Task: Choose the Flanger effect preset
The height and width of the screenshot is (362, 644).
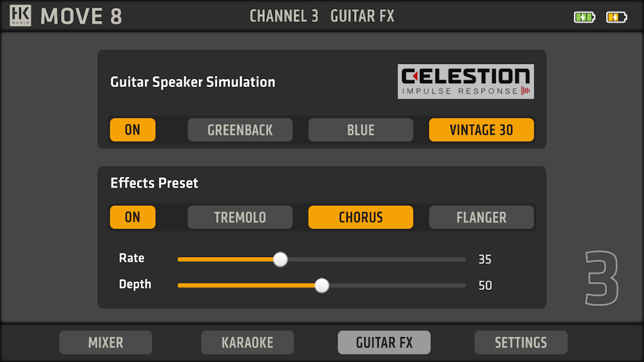Action: coord(481,217)
